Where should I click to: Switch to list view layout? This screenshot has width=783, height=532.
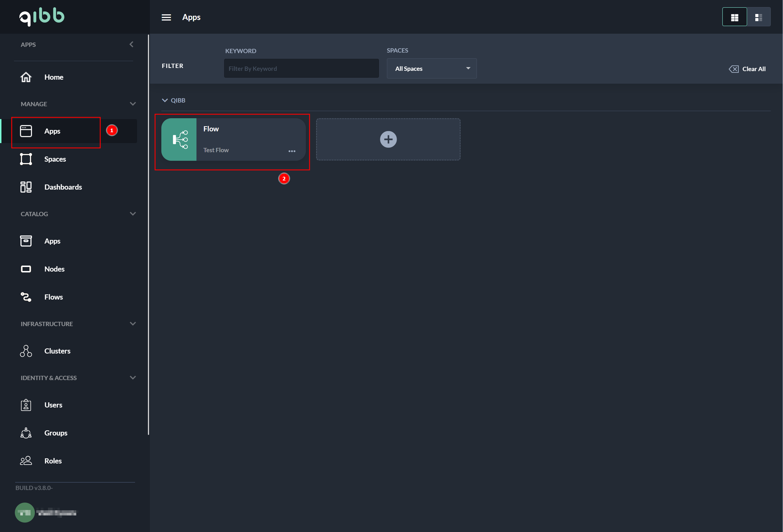758,17
